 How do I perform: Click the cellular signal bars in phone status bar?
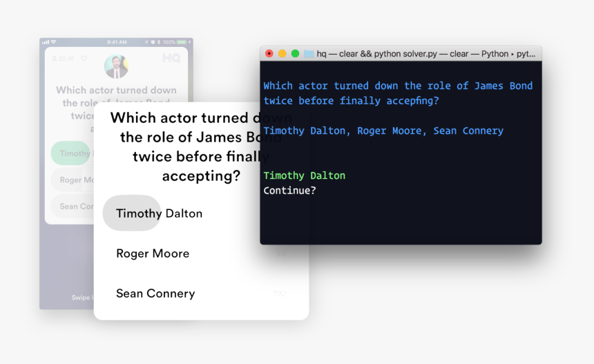[x=46, y=42]
